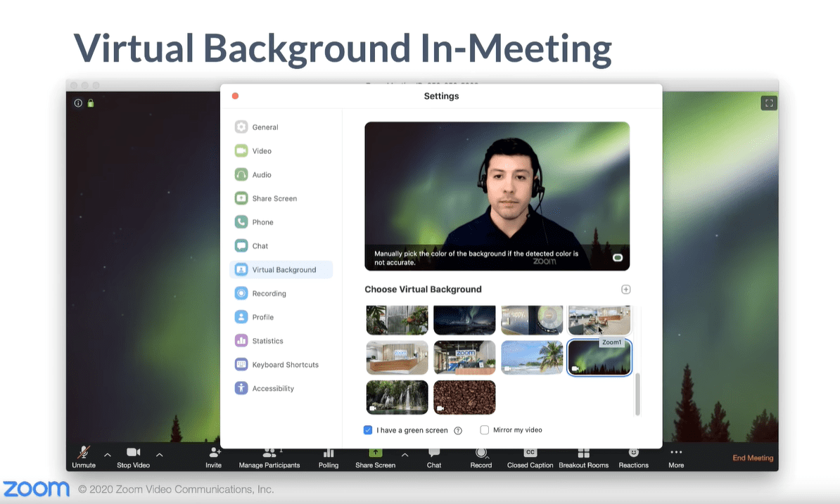
Task: Click the Accessibility sidebar icon
Action: click(241, 388)
